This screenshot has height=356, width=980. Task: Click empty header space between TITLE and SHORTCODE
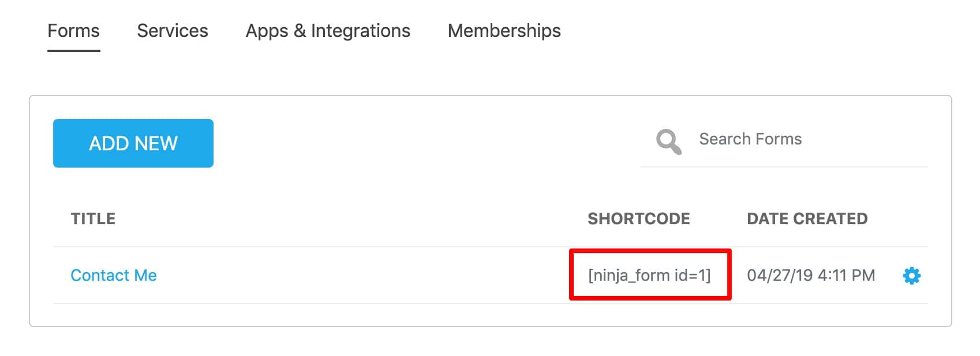pyautogui.click(x=346, y=218)
